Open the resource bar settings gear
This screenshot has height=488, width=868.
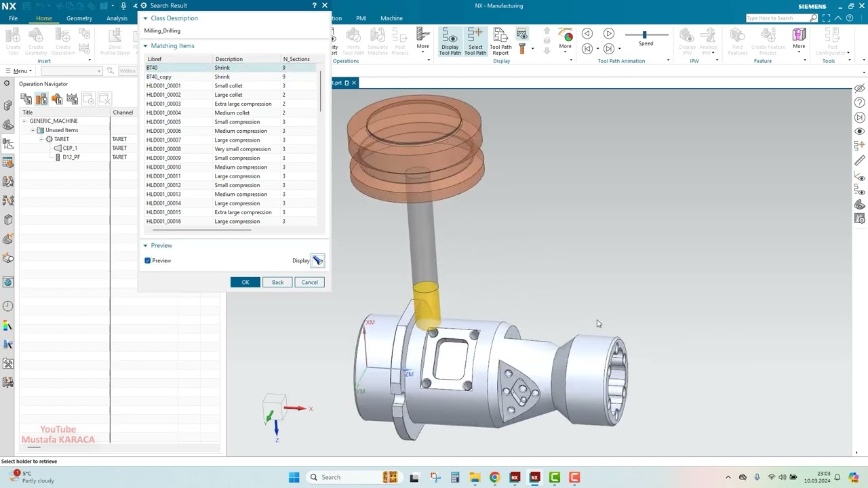pyautogui.click(x=7, y=83)
